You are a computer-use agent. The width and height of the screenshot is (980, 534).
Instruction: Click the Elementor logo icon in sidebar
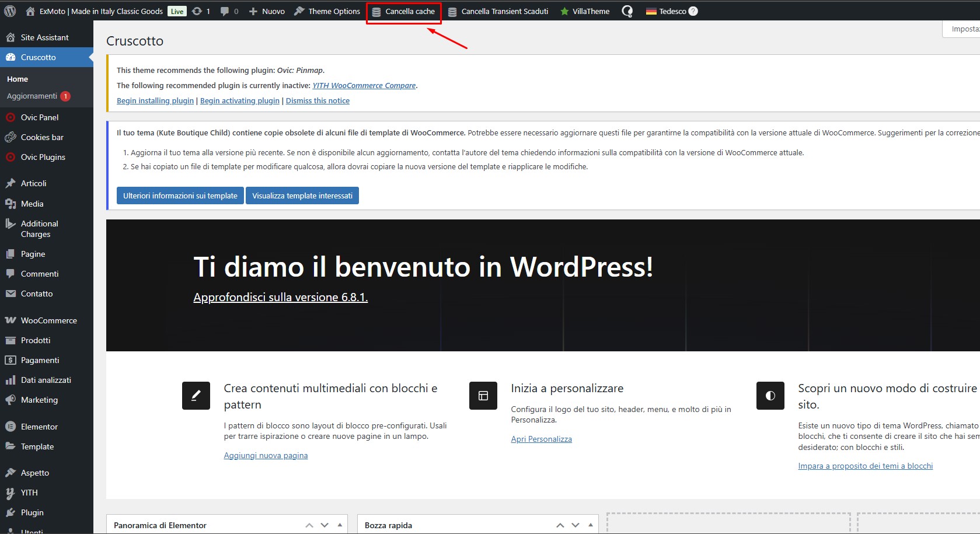(x=11, y=427)
